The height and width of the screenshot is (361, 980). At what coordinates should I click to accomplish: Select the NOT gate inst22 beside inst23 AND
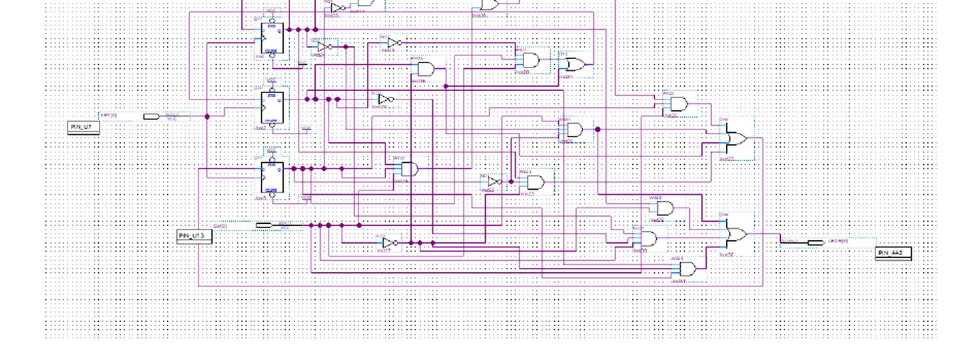(495, 182)
